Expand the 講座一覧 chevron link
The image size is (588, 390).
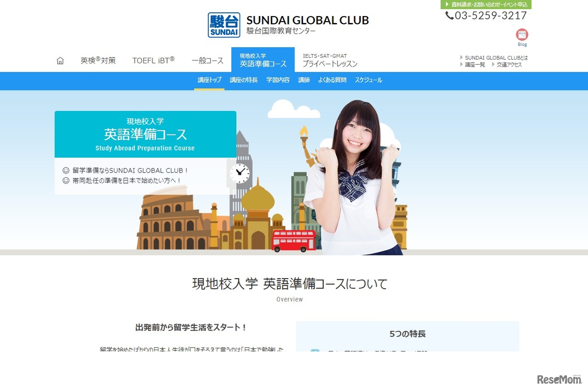pyautogui.click(x=461, y=64)
